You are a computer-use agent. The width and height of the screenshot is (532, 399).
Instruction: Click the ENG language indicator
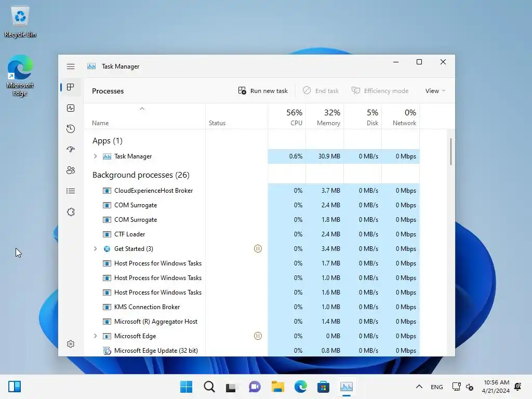[436, 387]
